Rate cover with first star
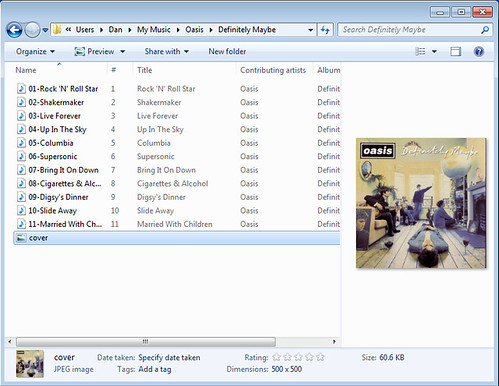Image resolution: width=499 pixels, height=386 pixels. tap(276, 357)
